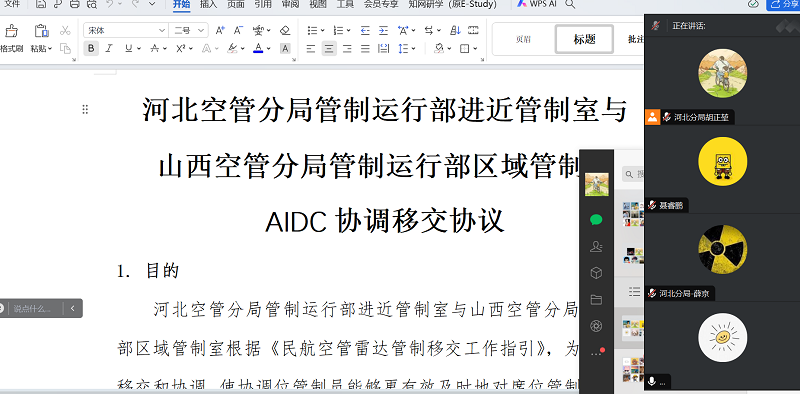Select the 标题 style button
The width and height of the screenshot is (800, 394).
tap(584, 39)
